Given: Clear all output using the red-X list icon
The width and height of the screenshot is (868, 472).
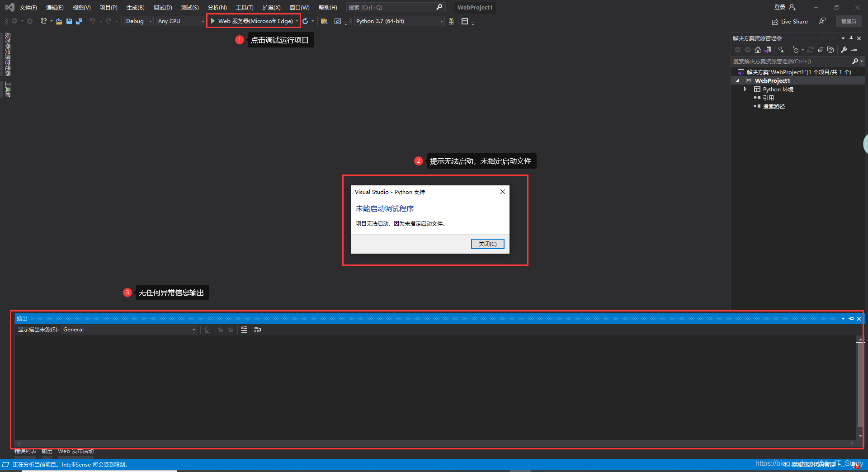Looking at the screenshot, I should point(244,330).
